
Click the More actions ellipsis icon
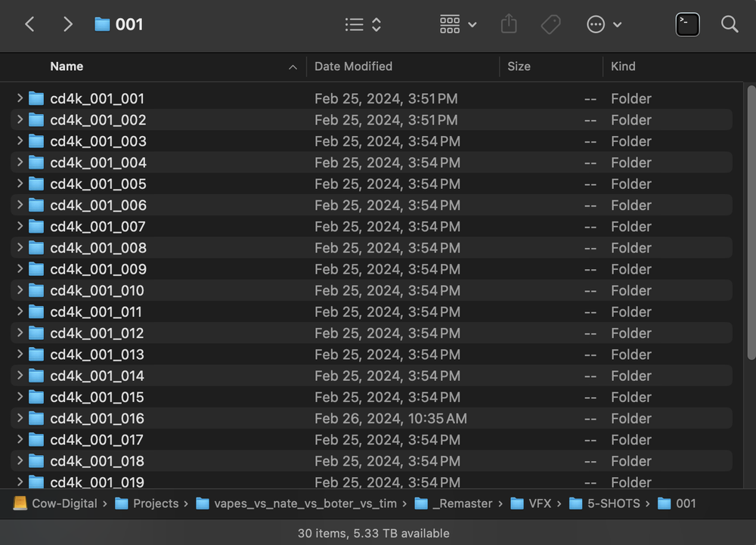click(x=596, y=24)
